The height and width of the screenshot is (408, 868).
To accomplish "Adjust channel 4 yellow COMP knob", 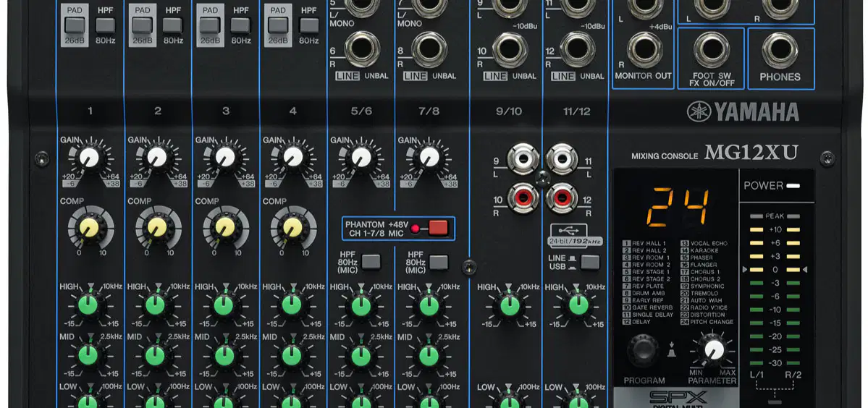I will pos(292,227).
